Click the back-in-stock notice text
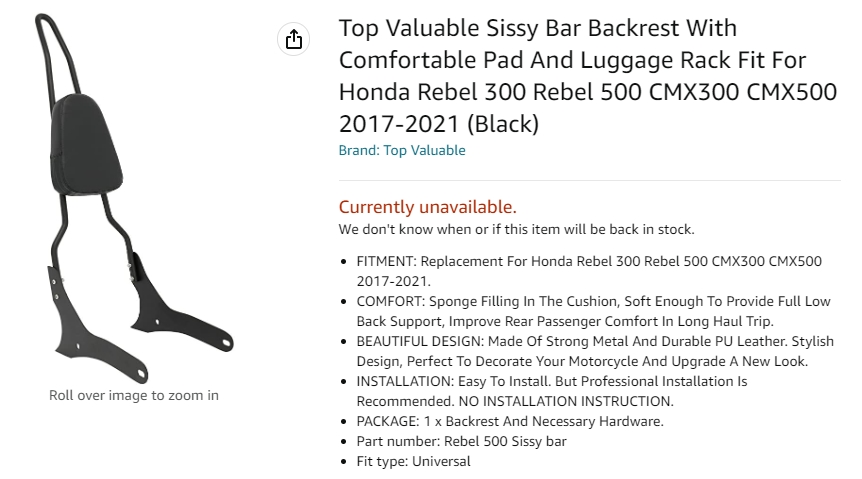Viewport: 862px width, 479px height. coord(516,229)
